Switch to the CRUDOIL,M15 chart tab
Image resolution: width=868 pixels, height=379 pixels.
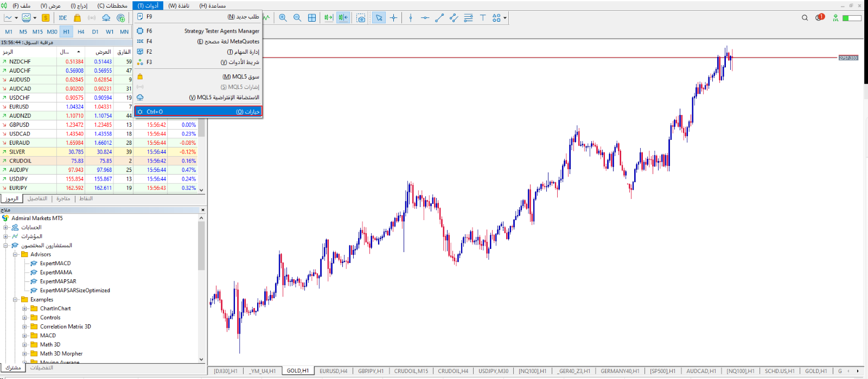pos(411,371)
